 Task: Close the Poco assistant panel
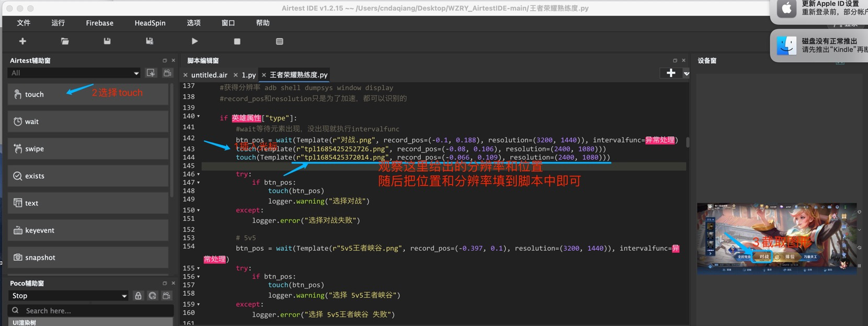(x=174, y=283)
